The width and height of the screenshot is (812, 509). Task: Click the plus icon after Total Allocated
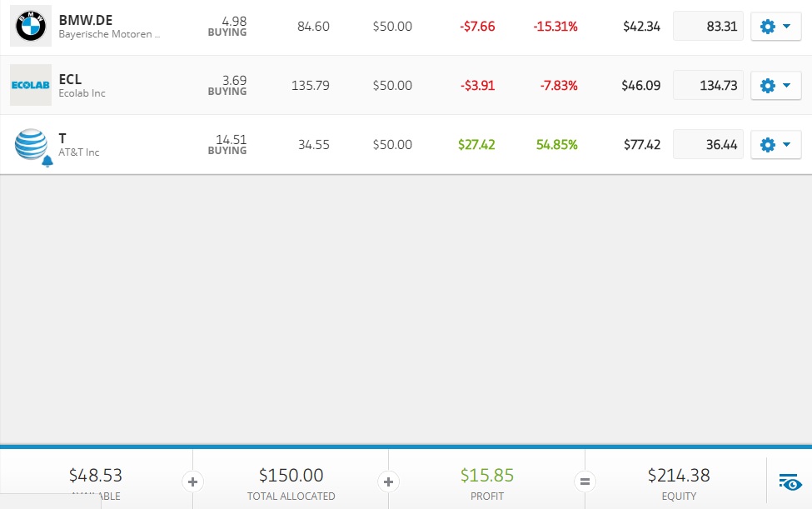pyautogui.click(x=388, y=482)
